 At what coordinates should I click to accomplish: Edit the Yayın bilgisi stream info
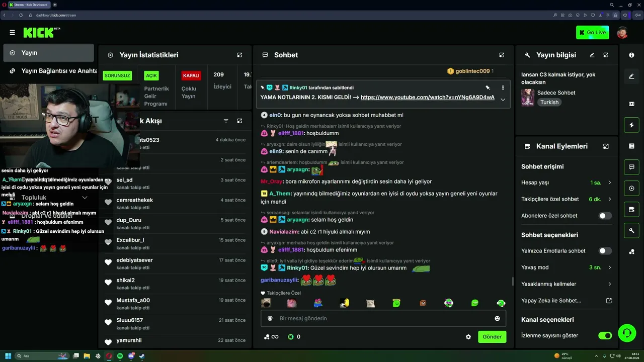pos(592,55)
